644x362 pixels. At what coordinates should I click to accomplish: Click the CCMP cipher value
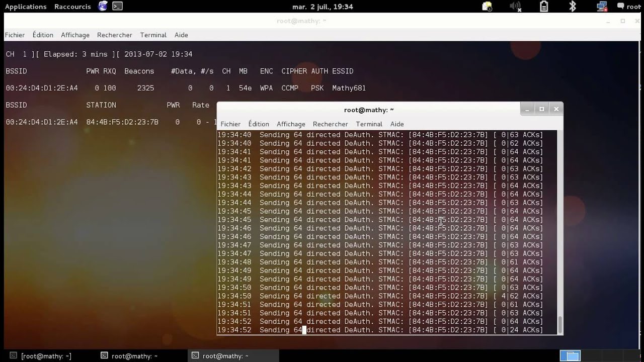pos(290,88)
